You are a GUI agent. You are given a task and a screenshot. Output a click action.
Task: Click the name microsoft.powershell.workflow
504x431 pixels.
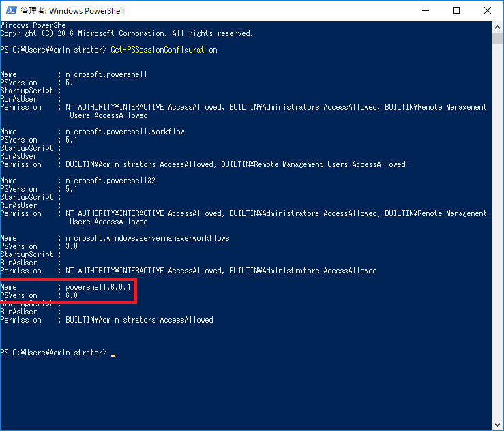click(125, 132)
